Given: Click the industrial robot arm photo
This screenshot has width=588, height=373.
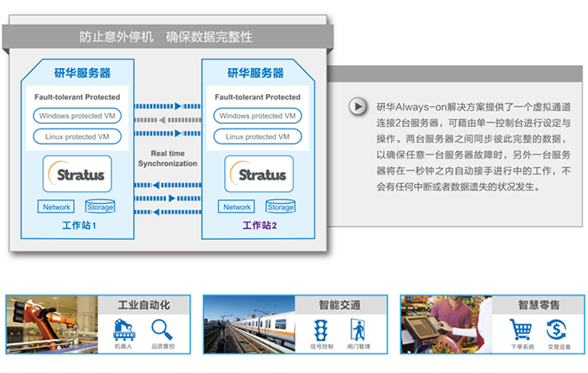Looking at the screenshot, I should [52, 324].
